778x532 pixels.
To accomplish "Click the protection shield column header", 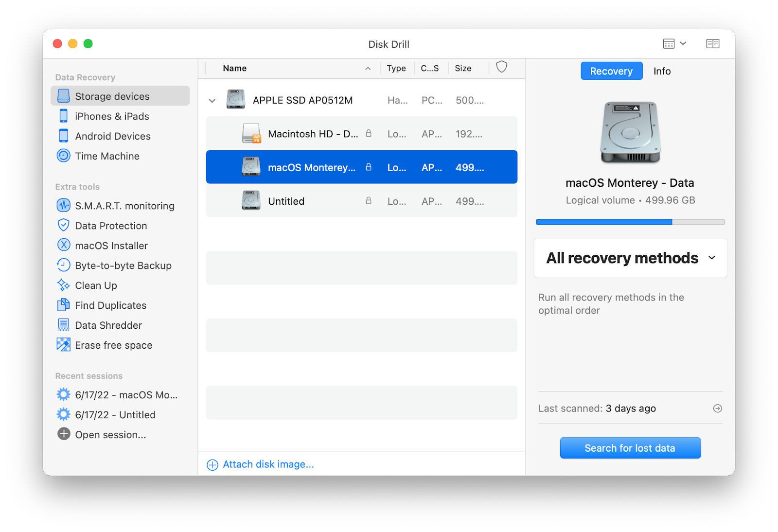I will pos(501,67).
